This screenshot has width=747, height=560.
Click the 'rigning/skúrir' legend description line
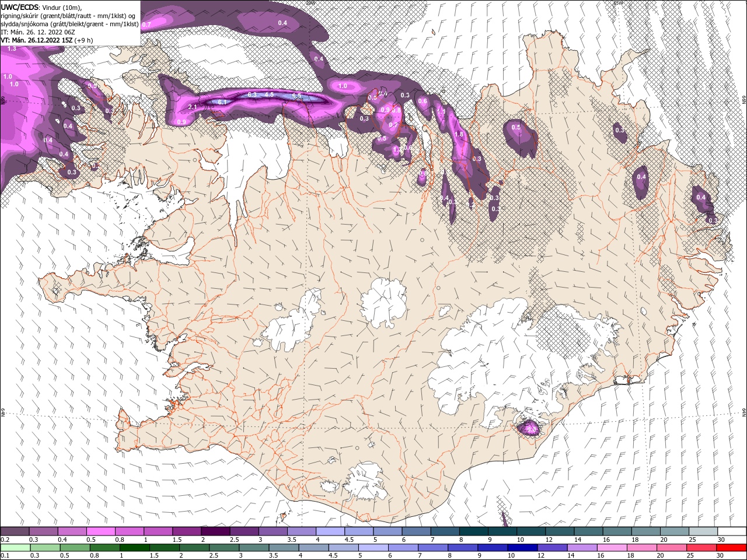click(x=68, y=15)
